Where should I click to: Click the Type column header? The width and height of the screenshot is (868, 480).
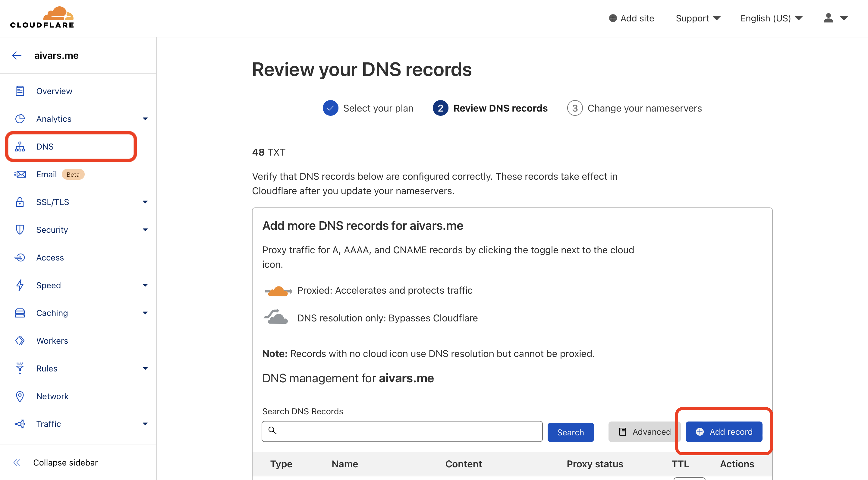(x=281, y=464)
